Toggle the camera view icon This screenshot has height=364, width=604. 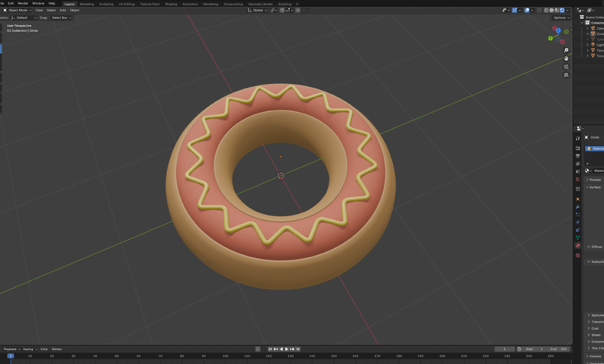566,67
